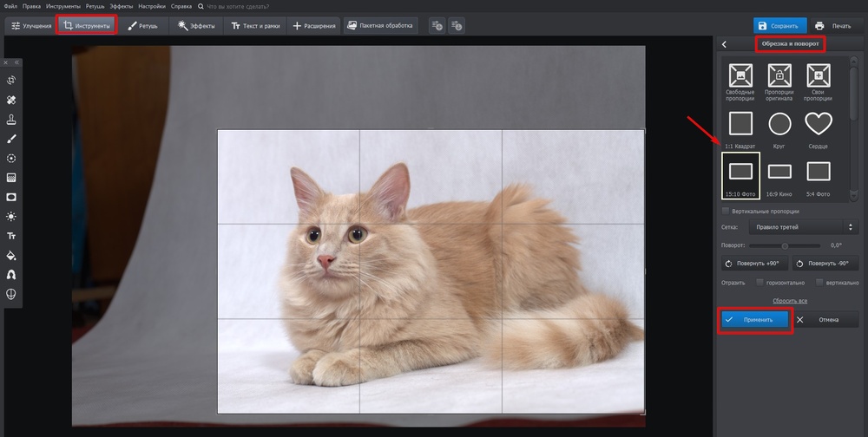Open the Эффекты tab
Image resolution: width=868 pixels, height=437 pixels.
[195, 26]
